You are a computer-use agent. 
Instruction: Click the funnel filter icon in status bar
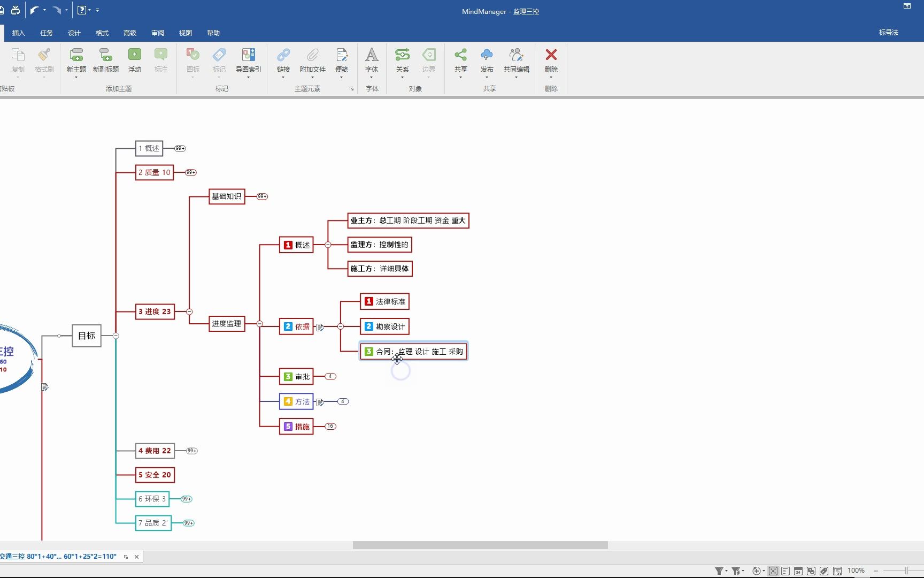(x=719, y=571)
